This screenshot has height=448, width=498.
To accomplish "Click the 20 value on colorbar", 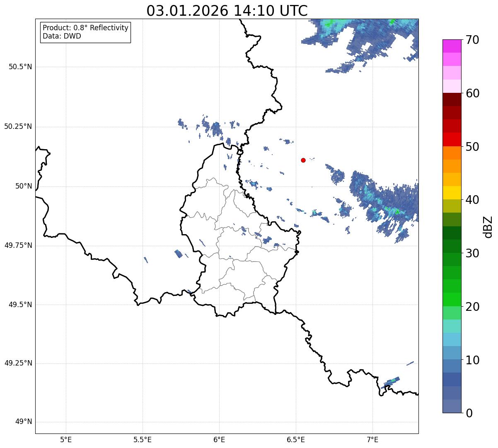I will [x=473, y=307].
